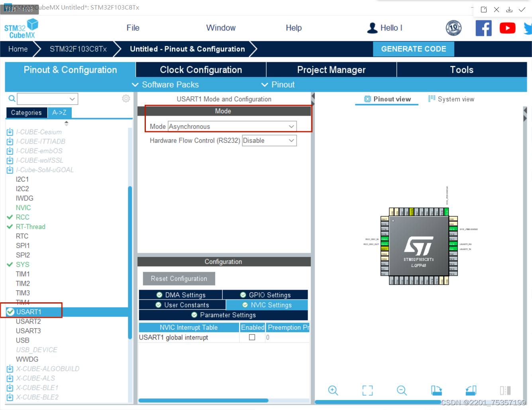Viewport: 532px width, 410px height.
Task: Download the I-CUBE-embOS pack
Action: tap(10, 151)
